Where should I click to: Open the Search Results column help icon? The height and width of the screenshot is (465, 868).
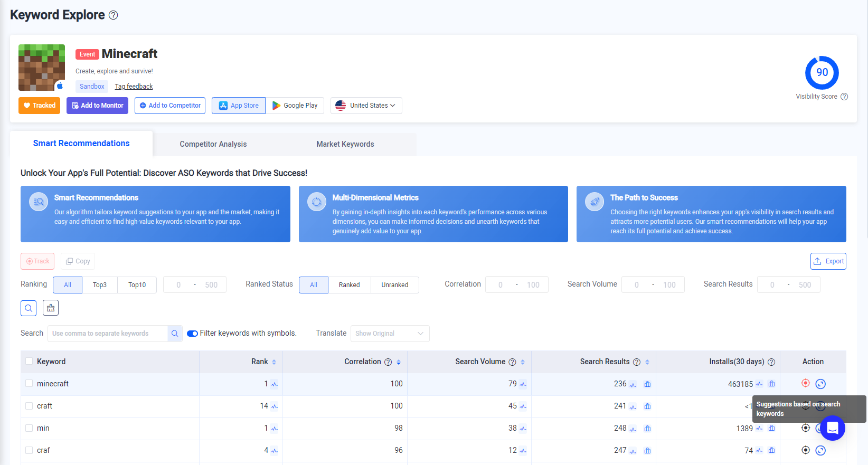point(637,362)
